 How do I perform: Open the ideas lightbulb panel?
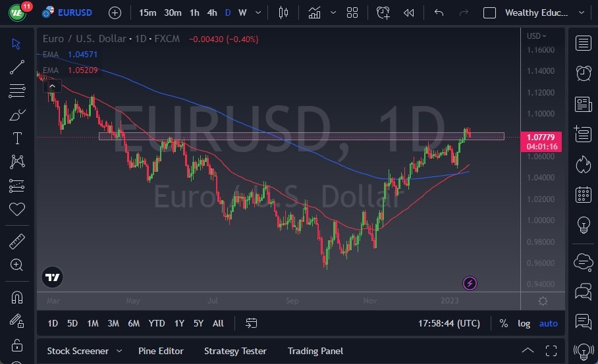(x=584, y=225)
